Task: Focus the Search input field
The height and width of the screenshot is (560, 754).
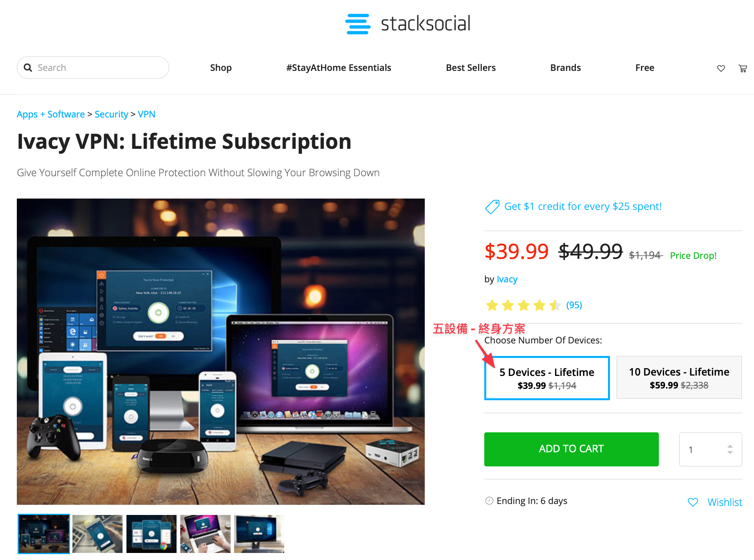Action: click(x=93, y=67)
